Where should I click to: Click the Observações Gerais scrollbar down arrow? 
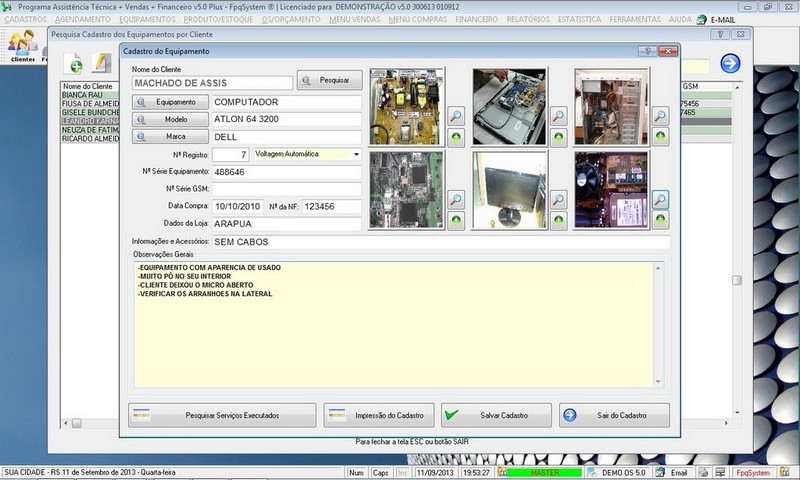(658, 382)
